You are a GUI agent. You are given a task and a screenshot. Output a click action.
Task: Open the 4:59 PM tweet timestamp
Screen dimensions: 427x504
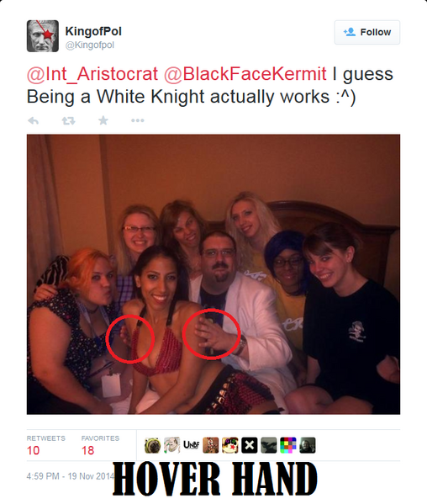[x=70, y=476]
